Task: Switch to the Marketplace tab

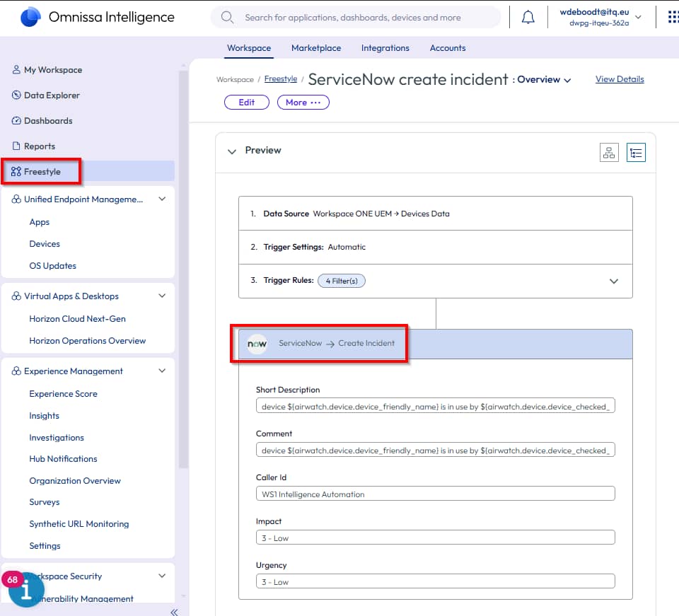Action: [316, 48]
